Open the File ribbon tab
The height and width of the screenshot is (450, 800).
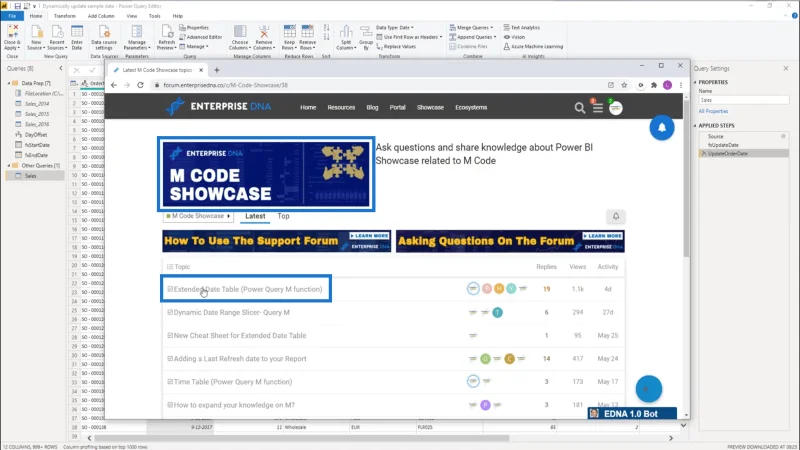[12, 16]
